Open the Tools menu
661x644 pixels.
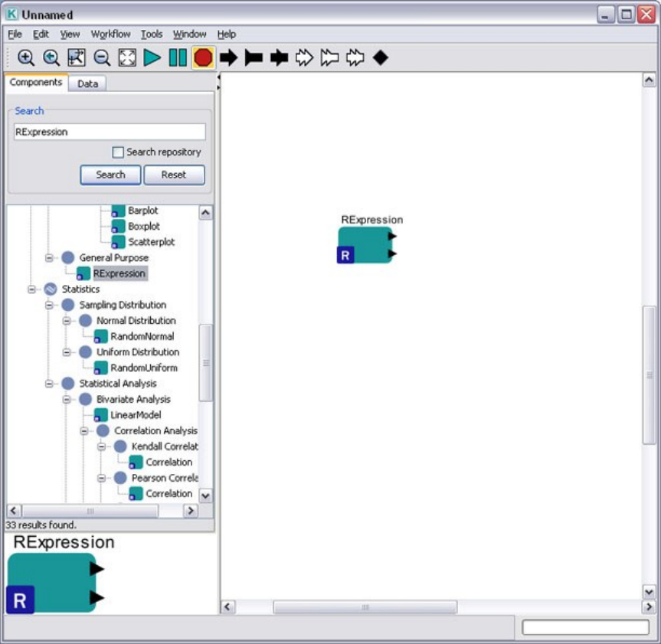152,34
